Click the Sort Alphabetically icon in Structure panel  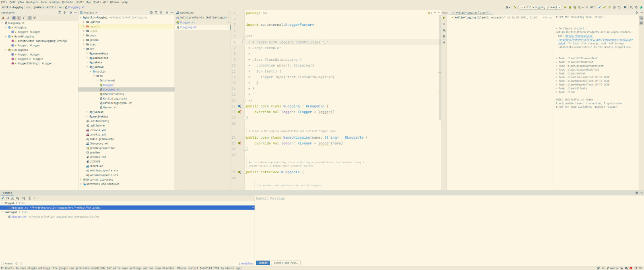click(8, 18)
